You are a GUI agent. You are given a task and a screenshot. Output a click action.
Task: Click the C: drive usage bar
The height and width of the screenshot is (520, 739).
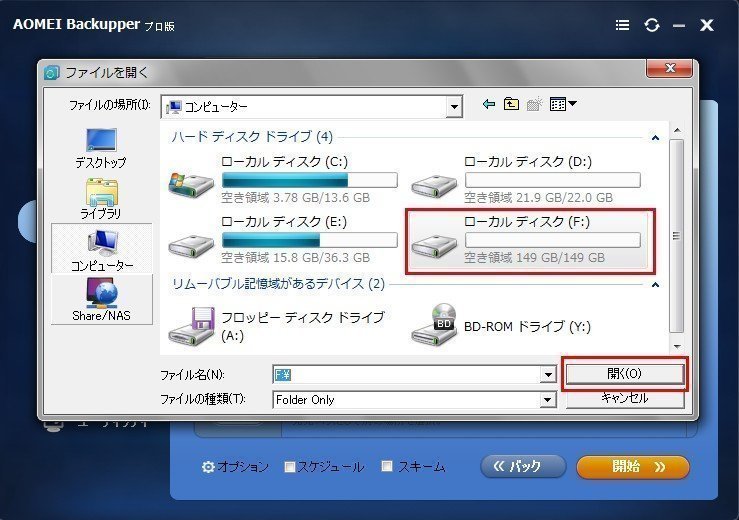tap(309, 180)
